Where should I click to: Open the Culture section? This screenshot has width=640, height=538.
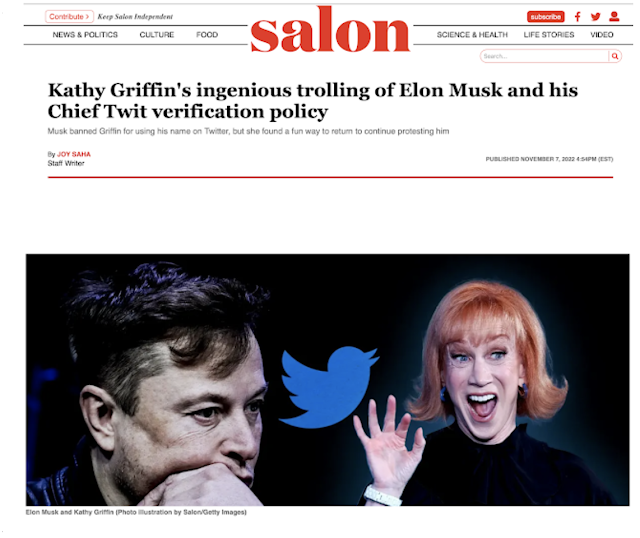157,35
